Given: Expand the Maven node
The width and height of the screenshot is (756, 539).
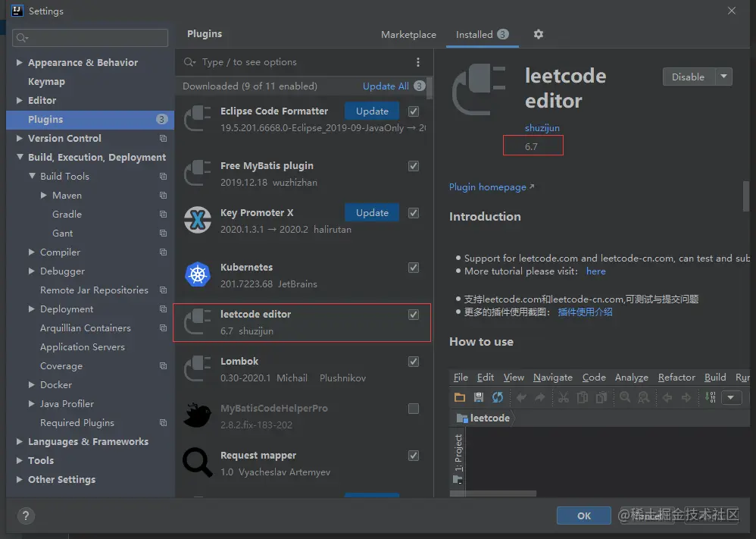Looking at the screenshot, I should point(43,195).
